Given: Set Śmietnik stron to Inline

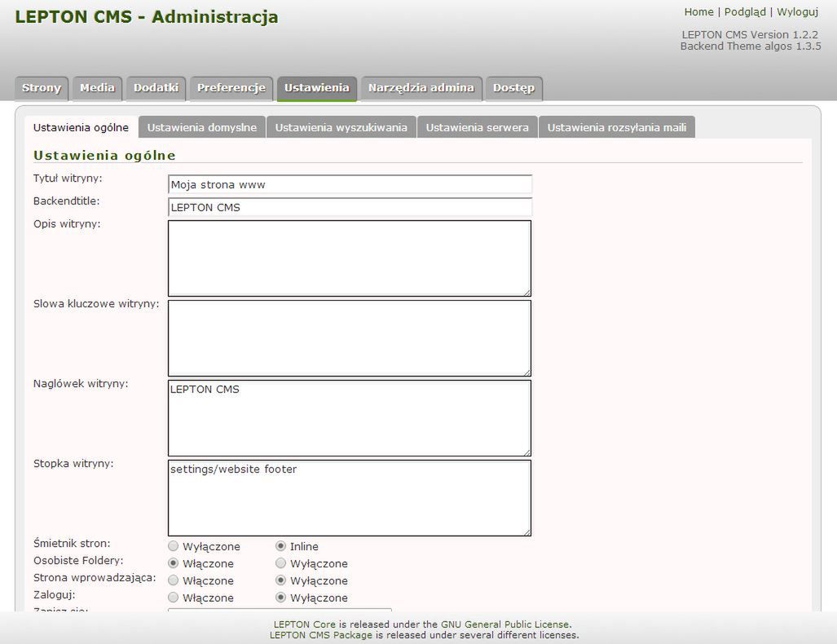Looking at the screenshot, I should point(281,545).
